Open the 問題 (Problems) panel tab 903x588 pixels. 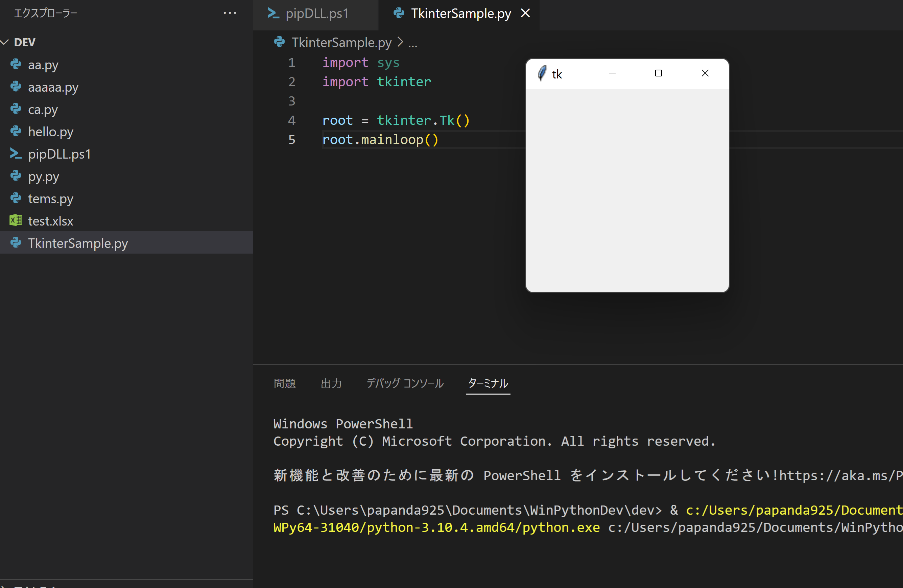285,383
